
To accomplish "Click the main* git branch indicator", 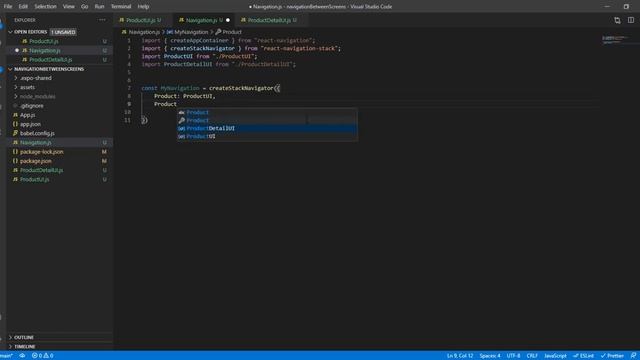I will coord(7,356).
